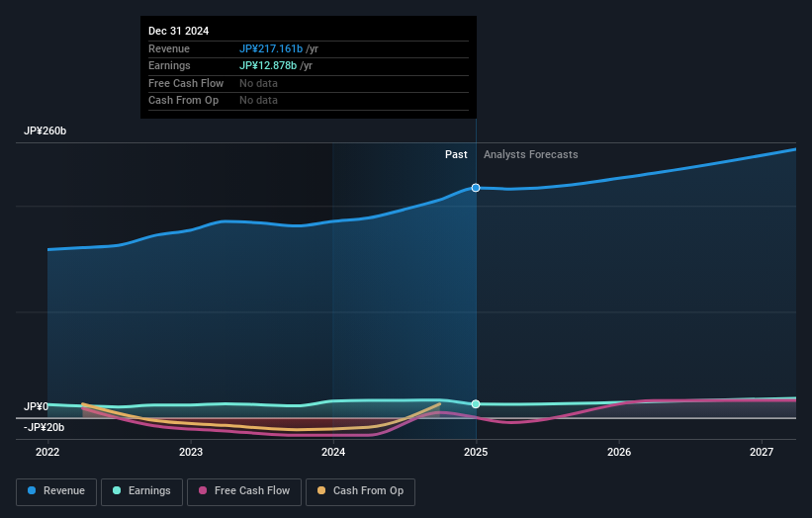Click the -JP¥20b y-axis label
This screenshot has width=812, height=518.
tap(45, 427)
